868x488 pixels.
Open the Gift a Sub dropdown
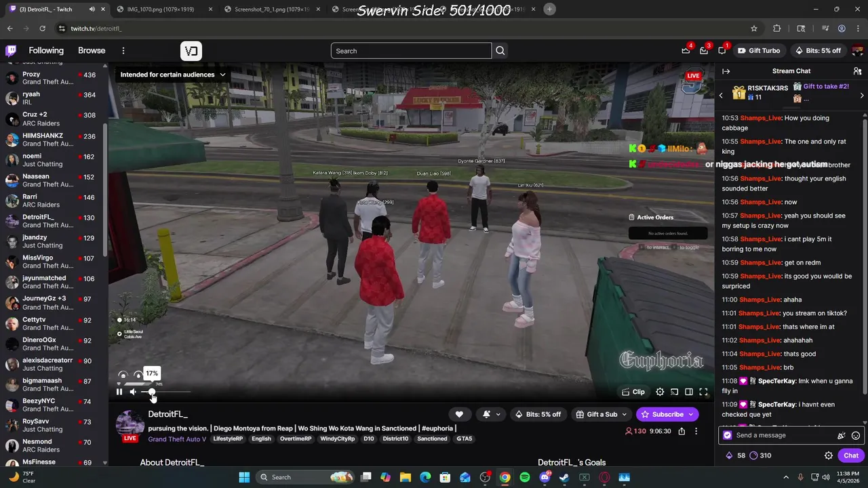click(x=601, y=414)
